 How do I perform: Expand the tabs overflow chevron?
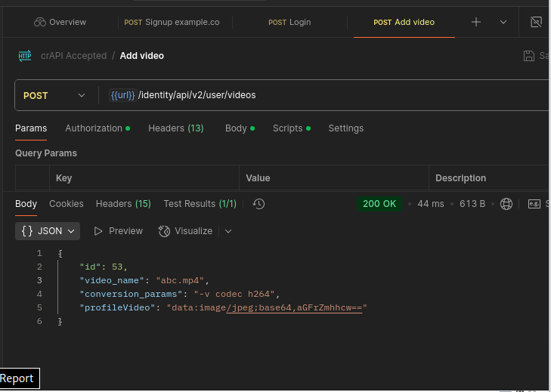tap(503, 22)
